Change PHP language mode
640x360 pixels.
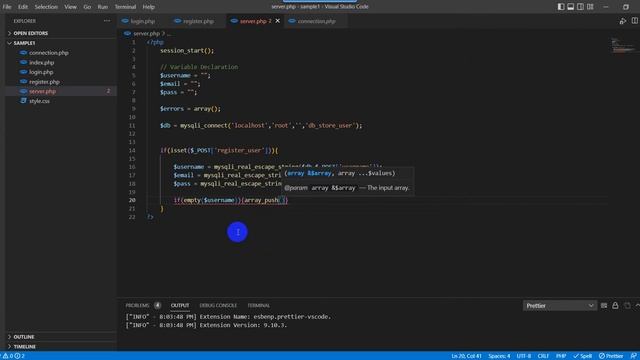click(561, 356)
